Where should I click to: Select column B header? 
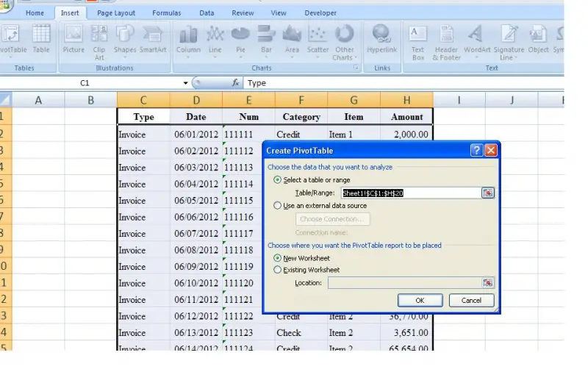[x=90, y=100]
